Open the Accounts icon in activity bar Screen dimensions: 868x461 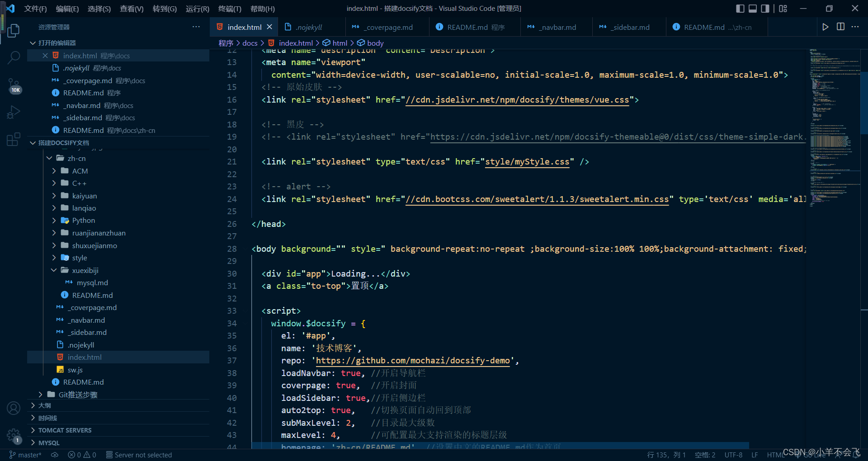pyautogui.click(x=14, y=408)
